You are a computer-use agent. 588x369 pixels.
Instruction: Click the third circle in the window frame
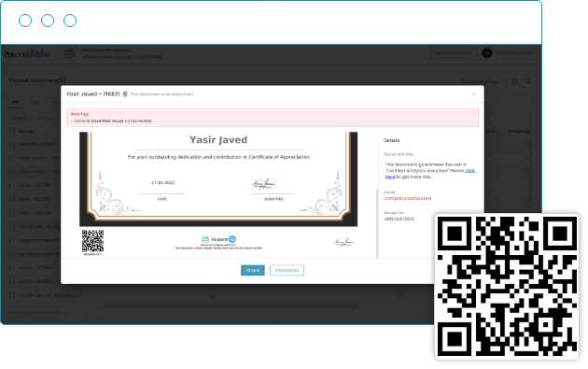(x=70, y=21)
